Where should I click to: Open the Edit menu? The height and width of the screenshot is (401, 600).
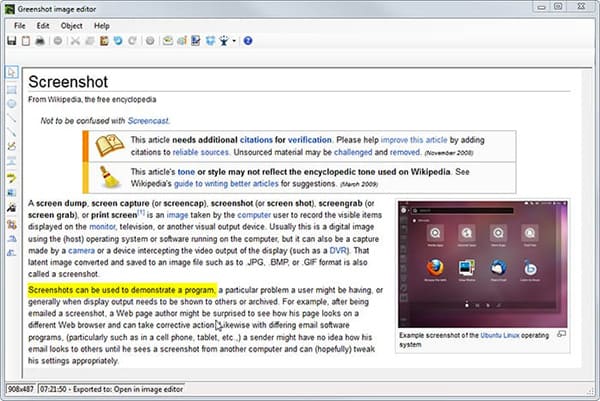click(x=44, y=24)
